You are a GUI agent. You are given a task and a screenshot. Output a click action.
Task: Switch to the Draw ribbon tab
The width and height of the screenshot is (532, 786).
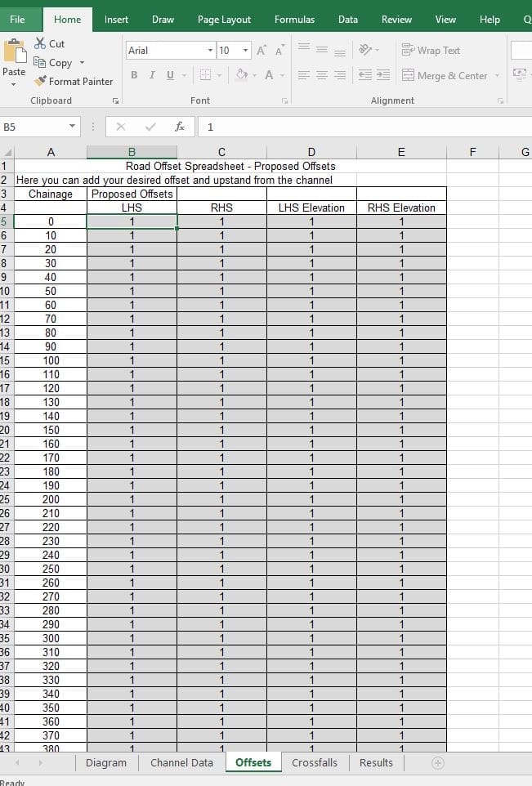tap(163, 20)
